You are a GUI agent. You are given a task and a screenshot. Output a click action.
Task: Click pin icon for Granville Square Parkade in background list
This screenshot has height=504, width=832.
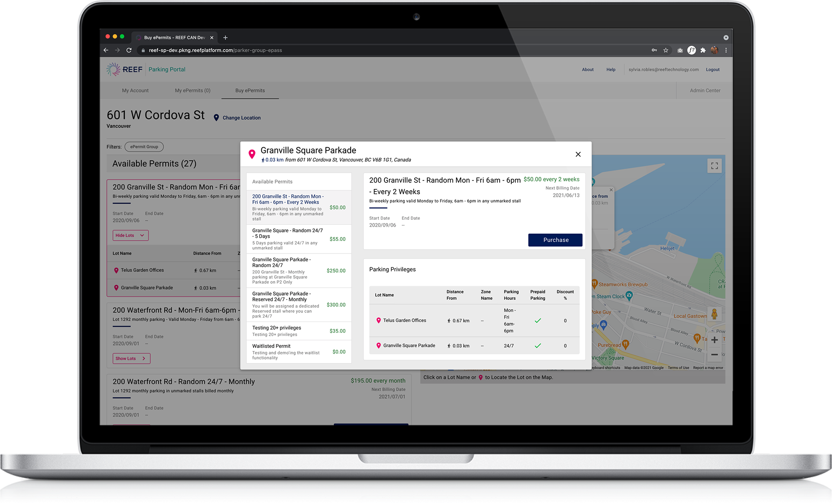point(116,288)
